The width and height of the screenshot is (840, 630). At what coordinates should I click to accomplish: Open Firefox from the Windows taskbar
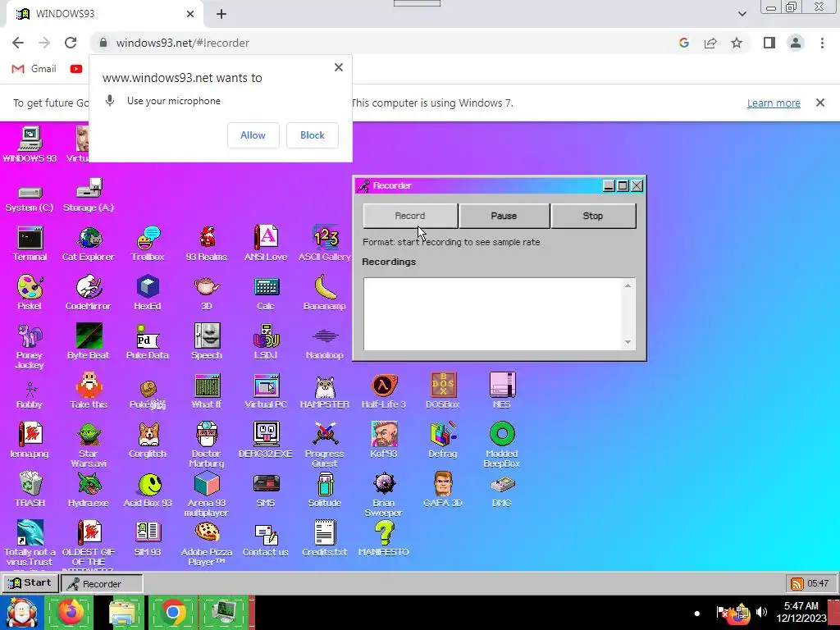coord(71,613)
